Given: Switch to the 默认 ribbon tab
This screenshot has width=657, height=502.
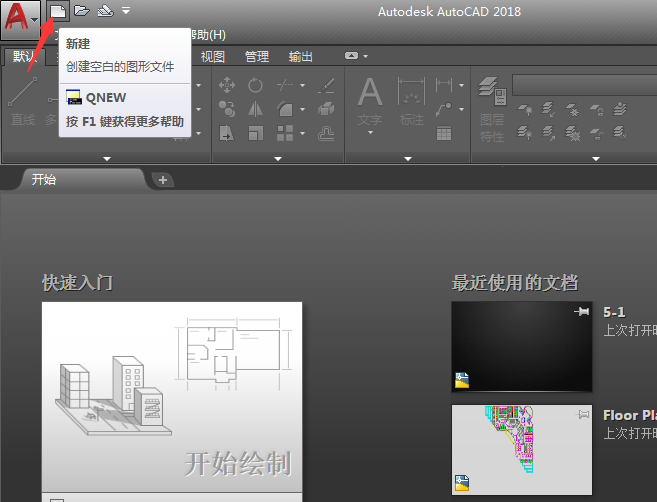Looking at the screenshot, I should point(24,56).
